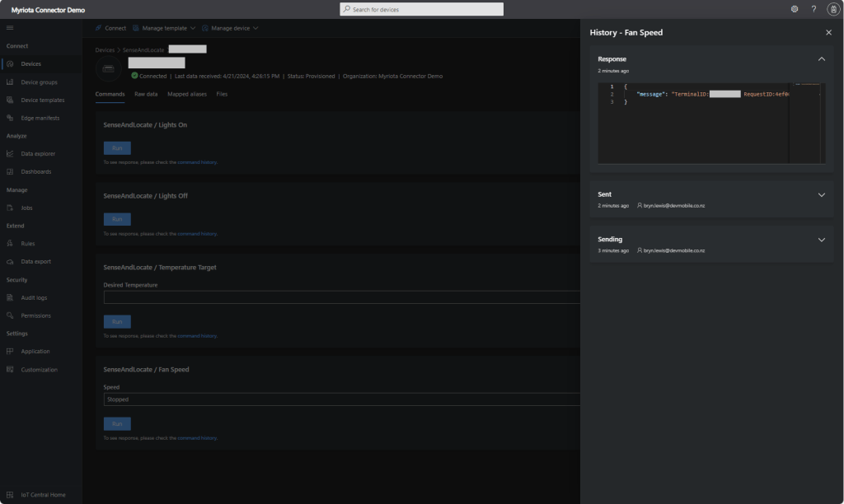Open the Fan Speed dropdown showing Stopped
Screen dimensions: 844x504
pyautogui.click(x=341, y=399)
